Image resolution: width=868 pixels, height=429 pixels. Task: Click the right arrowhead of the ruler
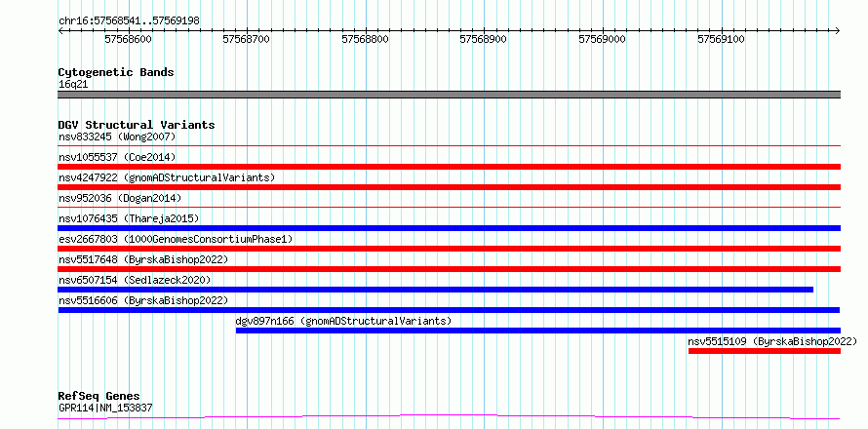838,30
